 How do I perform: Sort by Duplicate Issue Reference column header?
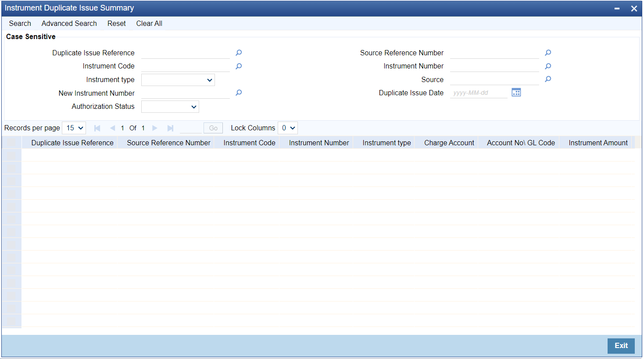72,143
